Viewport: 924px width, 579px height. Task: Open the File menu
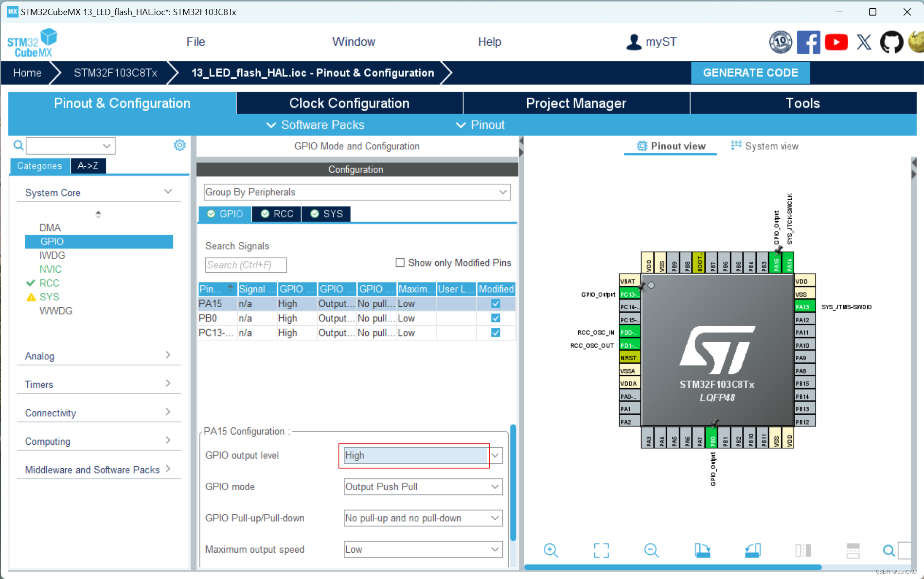tap(195, 42)
